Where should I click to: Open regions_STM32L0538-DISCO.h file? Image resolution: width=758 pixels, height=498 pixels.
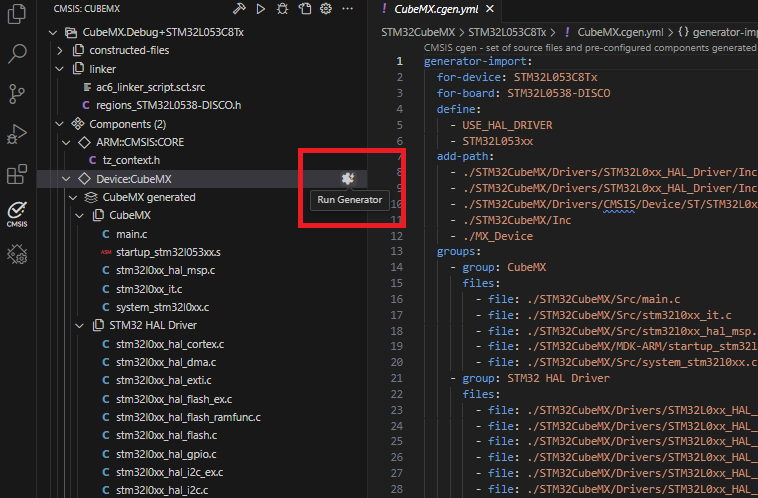click(x=168, y=105)
